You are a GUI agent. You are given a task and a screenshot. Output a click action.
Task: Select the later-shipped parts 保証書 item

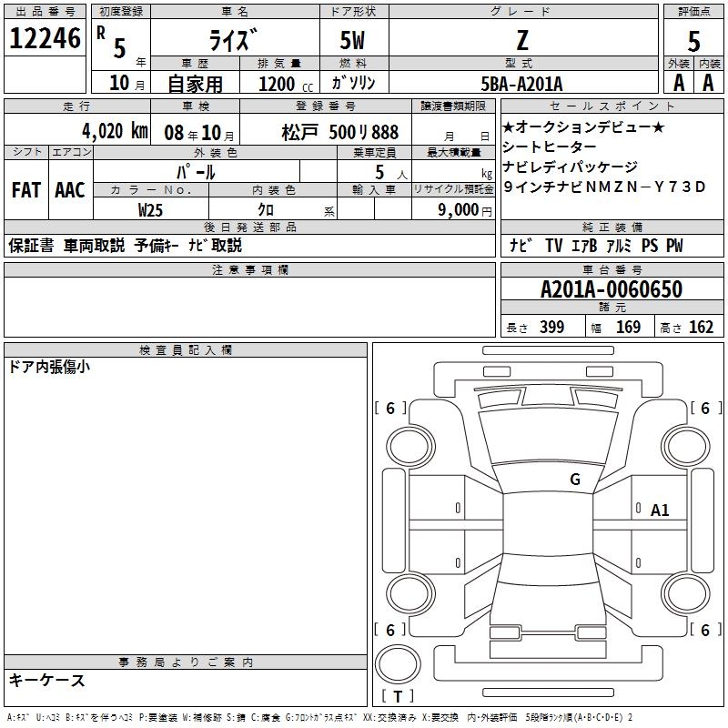click(31, 245)
